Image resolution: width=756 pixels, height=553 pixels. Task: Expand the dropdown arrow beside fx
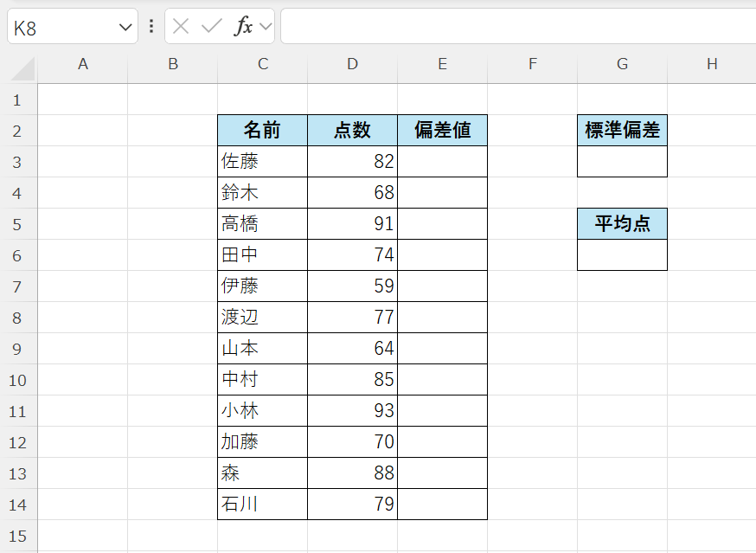[266, 27]
